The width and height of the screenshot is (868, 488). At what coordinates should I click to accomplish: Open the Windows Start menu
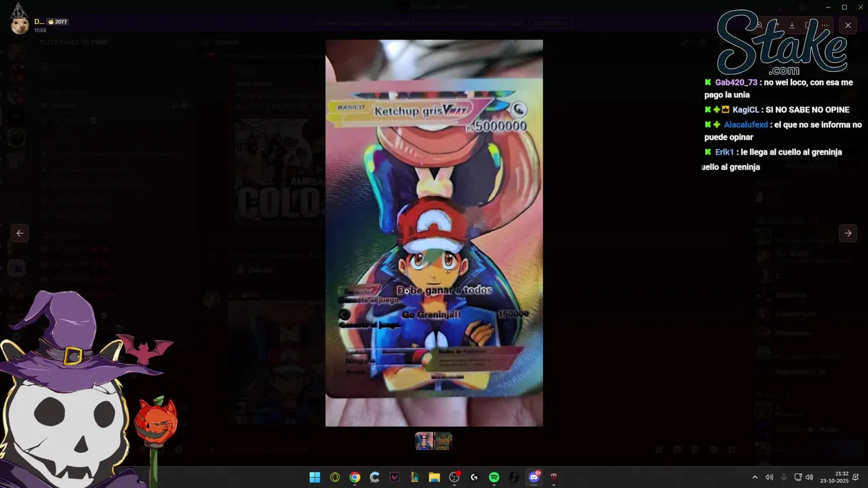click(x=315, y=477)
